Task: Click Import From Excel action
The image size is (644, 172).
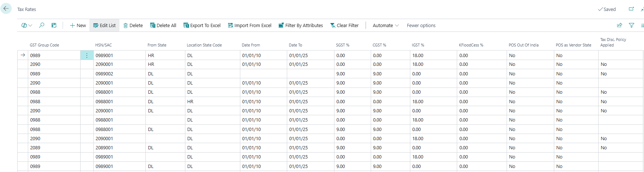Action: click(249, 25)
